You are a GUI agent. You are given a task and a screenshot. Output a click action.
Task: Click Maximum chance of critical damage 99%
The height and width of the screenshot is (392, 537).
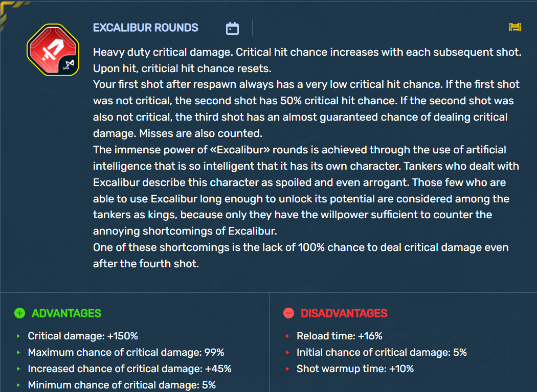coord(126,352)
